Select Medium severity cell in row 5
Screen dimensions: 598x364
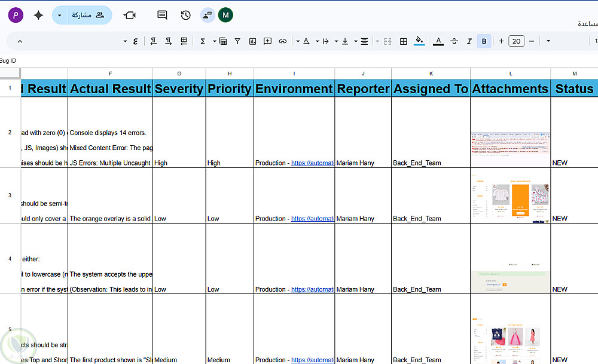click(x=179, y=329)
